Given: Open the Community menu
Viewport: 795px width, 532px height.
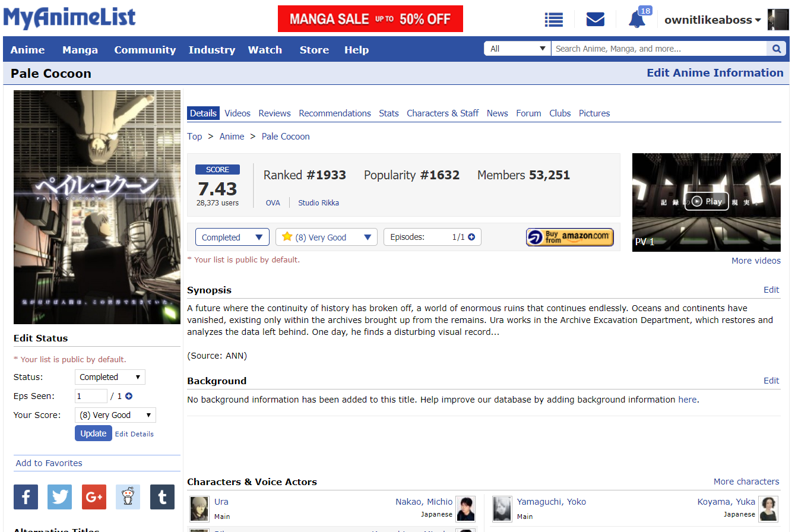Looking at the screenshot, I should point(145,50).
